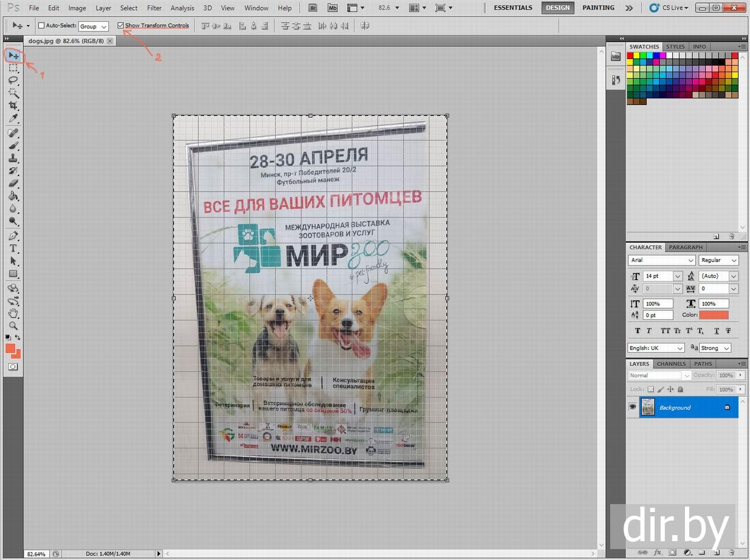
Task: Click the text Color swatch in Character panel
Action: pos(714,315)
